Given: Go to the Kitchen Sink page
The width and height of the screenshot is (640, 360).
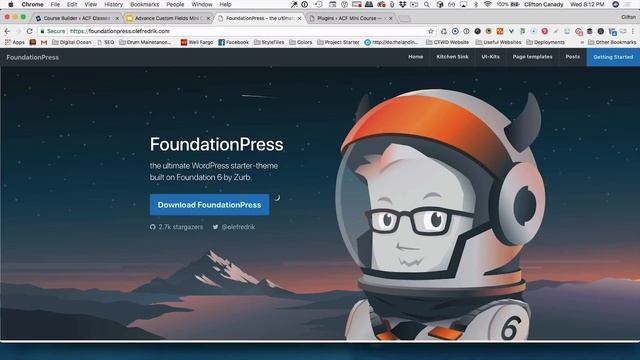Looking at the screenshot, I should pos(452,57).
